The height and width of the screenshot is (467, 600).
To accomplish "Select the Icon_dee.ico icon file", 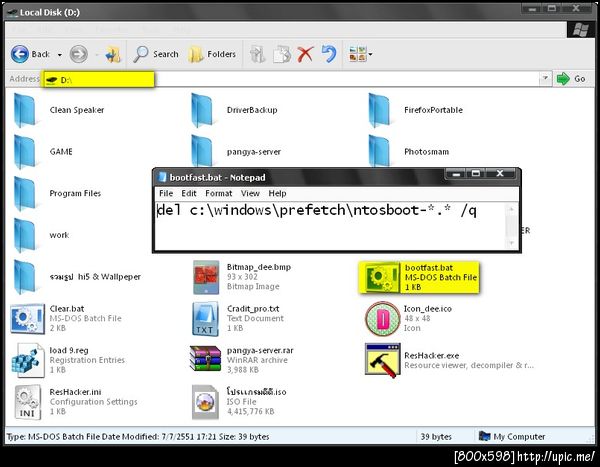I will pos(382,318).
